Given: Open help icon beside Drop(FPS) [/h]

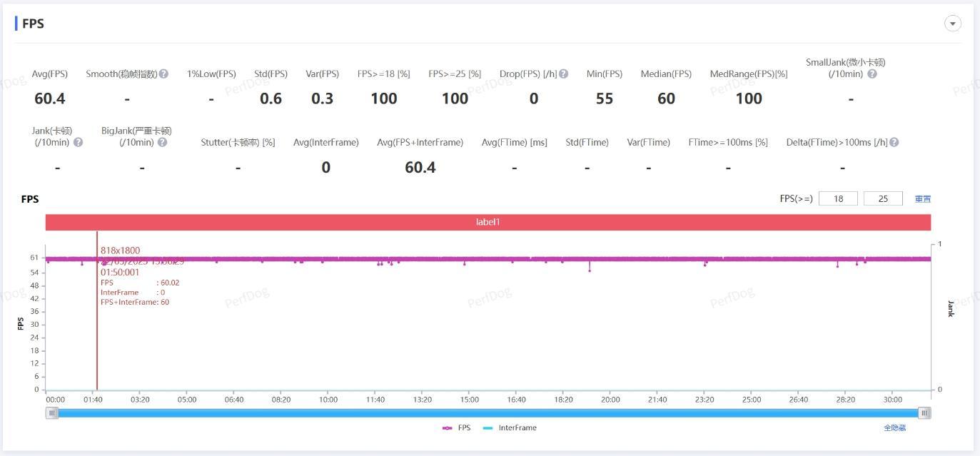Looking at the screenshot, I should [x=564, y=74].
